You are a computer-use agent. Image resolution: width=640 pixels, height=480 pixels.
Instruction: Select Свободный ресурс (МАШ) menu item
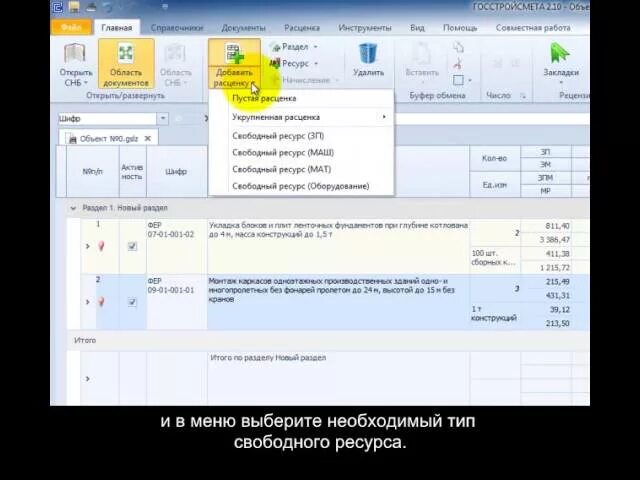pyautogui.click(x=301, y=153)
